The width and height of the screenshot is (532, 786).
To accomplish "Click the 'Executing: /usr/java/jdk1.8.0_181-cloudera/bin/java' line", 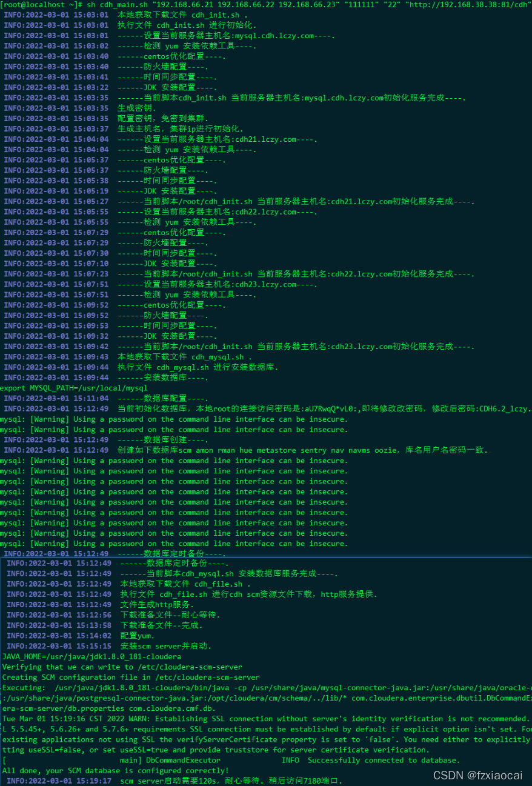I will click(x=267, y=688).
